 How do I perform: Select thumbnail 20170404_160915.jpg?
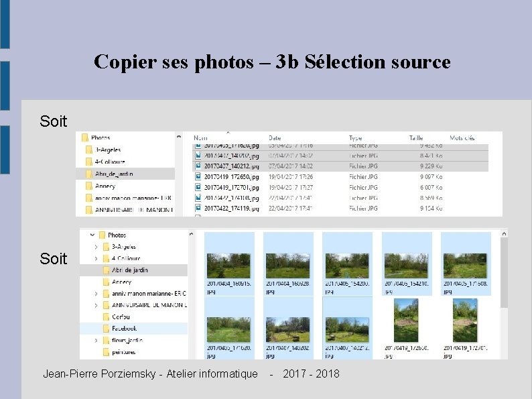[228, 266]
